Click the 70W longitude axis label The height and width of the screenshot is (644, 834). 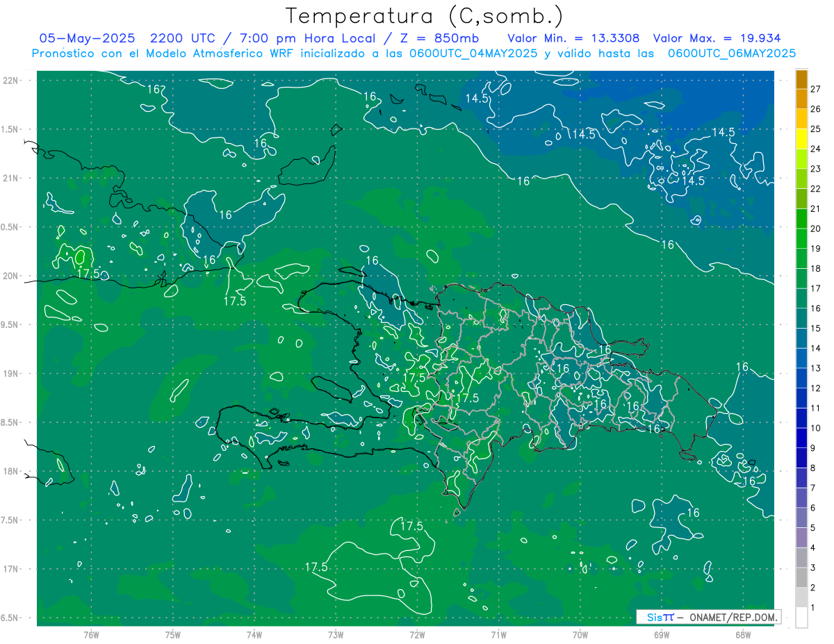580,634
